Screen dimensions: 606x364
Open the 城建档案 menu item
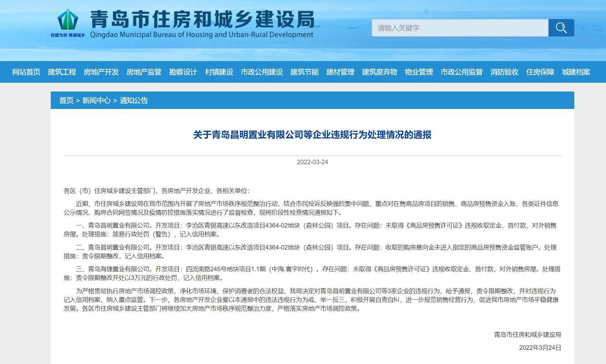pos(576,72)
